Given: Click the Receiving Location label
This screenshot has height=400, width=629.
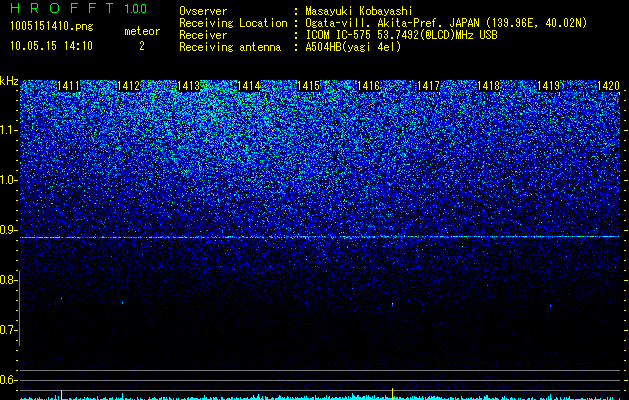Looking at the screenshot, I should click(233, 23).
